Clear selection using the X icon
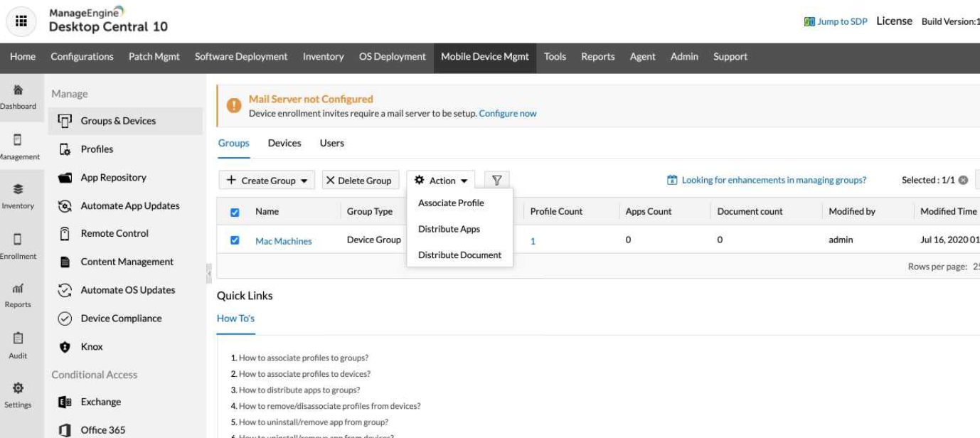Screen dimensions: 980x438 pyautogui.click(x=963, y=181)
